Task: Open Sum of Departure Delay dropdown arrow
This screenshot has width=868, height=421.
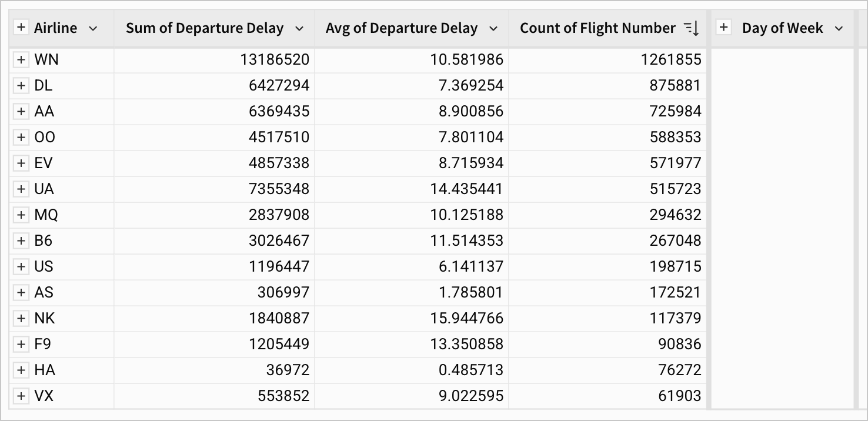Action: tap(299, 28)
